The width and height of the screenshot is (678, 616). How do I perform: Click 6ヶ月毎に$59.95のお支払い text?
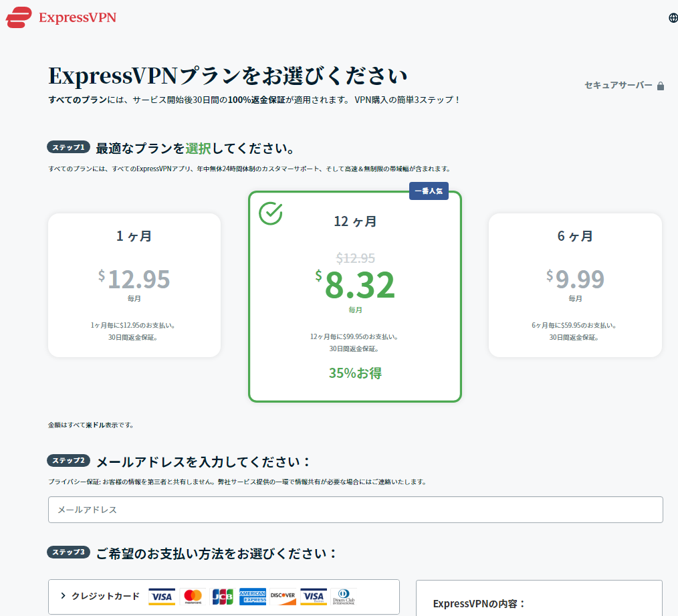tap(574, 325)
